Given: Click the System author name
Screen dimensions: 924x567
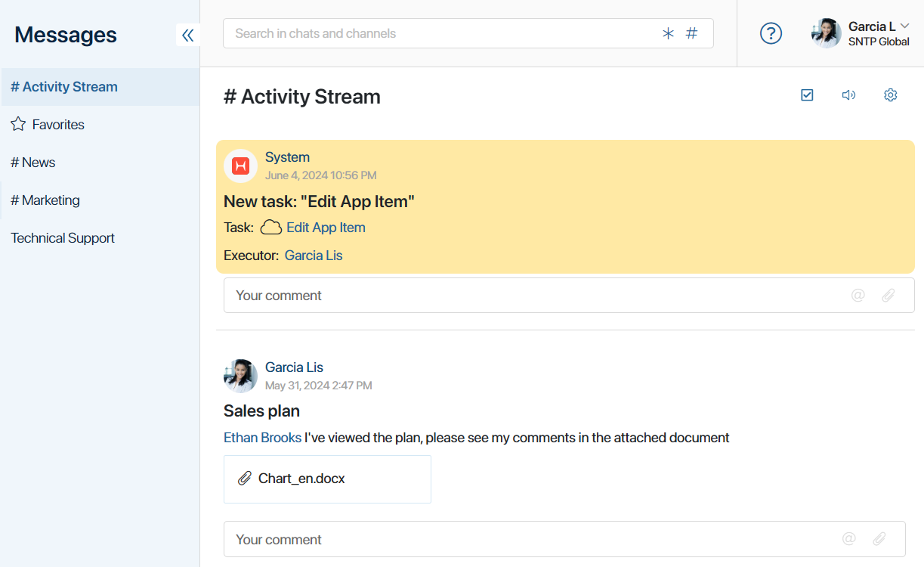Looking at the screenshot, I should tap(287, 157).
